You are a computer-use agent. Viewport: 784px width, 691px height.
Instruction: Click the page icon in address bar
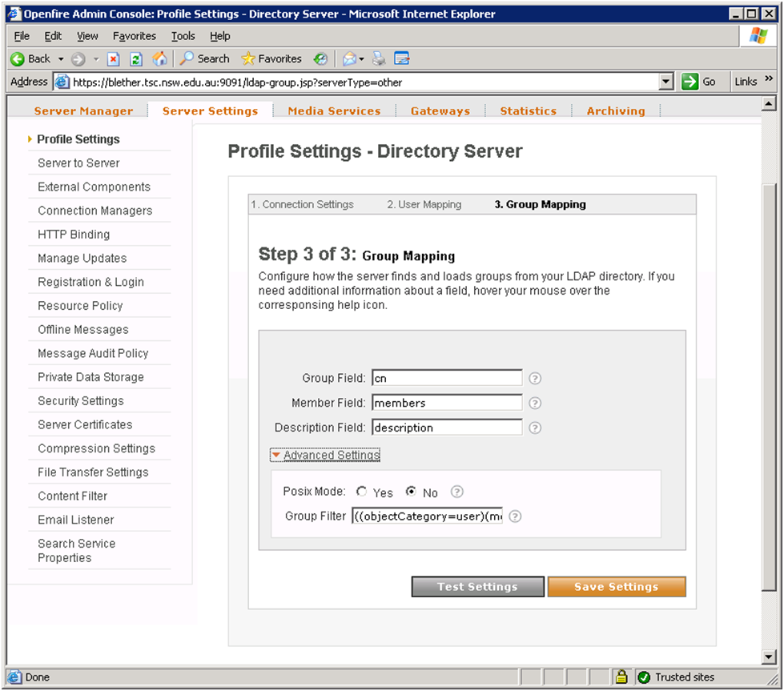point(62,82)
